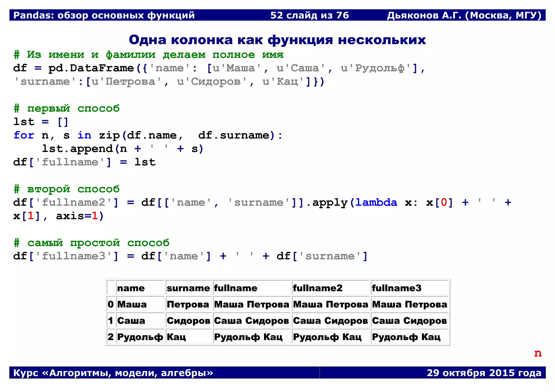Click the comment '# второй способ'
Screen dimensions: 555x392
[x=66, y=189]
